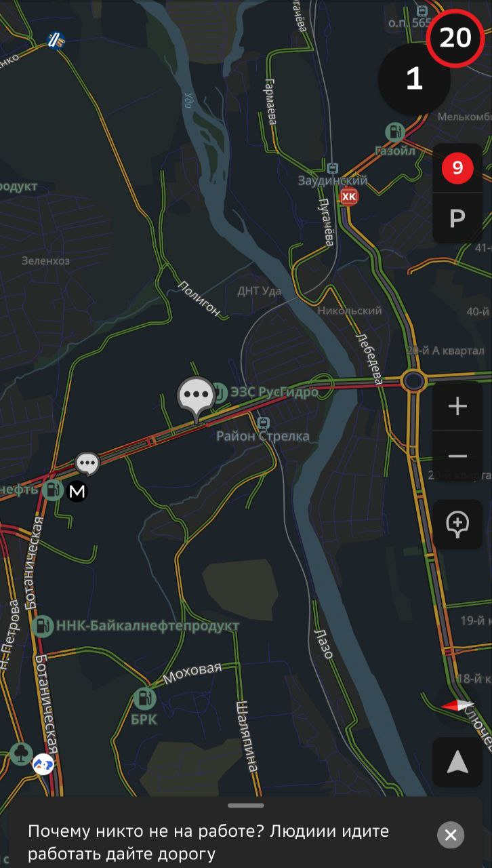The width and height of the screenshot is (492, 868).
Task: Select ННК-Байкалнефтепродукт gas station marker
Action: [42, 626]
